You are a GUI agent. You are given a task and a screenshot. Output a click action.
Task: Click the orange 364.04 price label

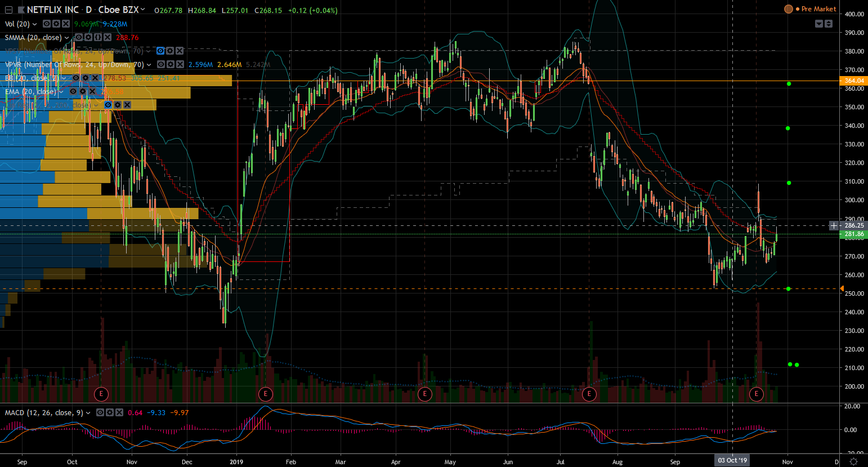pyautogui.click(x=854, y=81)
